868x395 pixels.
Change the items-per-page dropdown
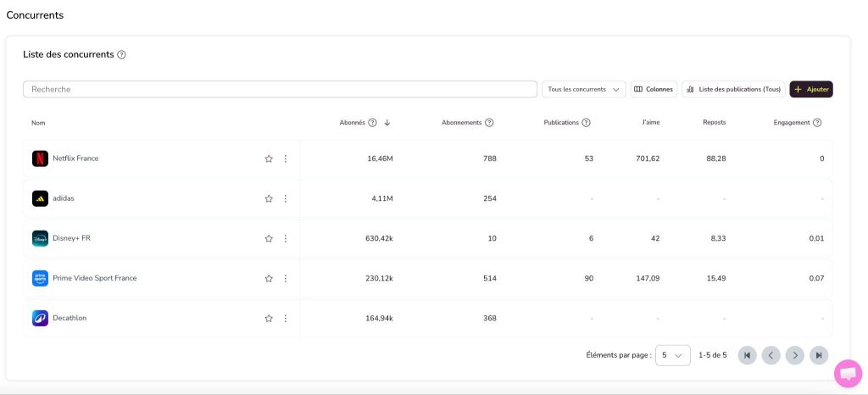point(672,355)
